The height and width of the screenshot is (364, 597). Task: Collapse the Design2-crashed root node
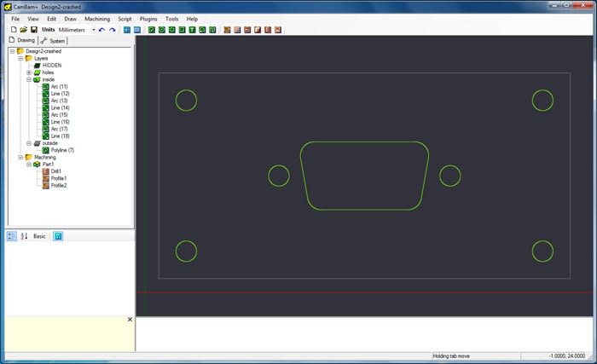pyautogui.click(x=12, y=51)
